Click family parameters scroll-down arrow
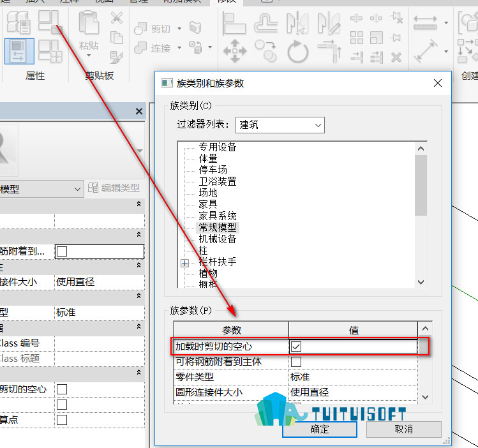The image size is (478, 448). tap(425, 397)
